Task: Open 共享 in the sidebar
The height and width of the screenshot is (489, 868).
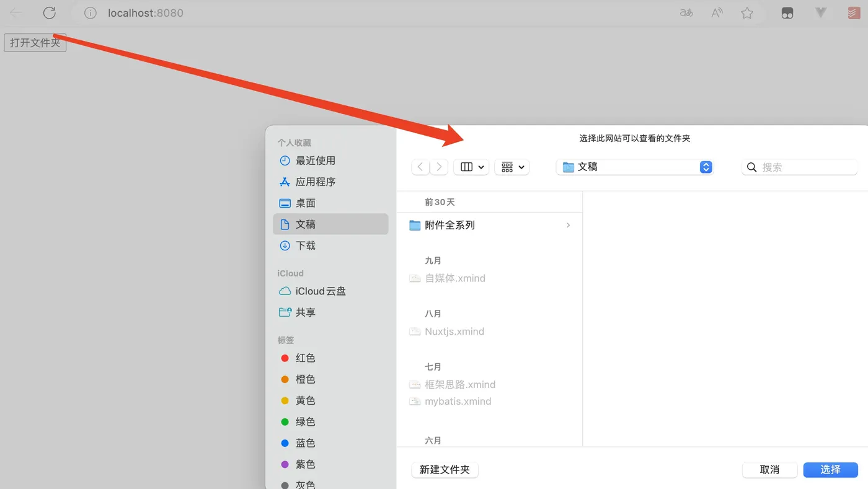Action: [330, 312]
